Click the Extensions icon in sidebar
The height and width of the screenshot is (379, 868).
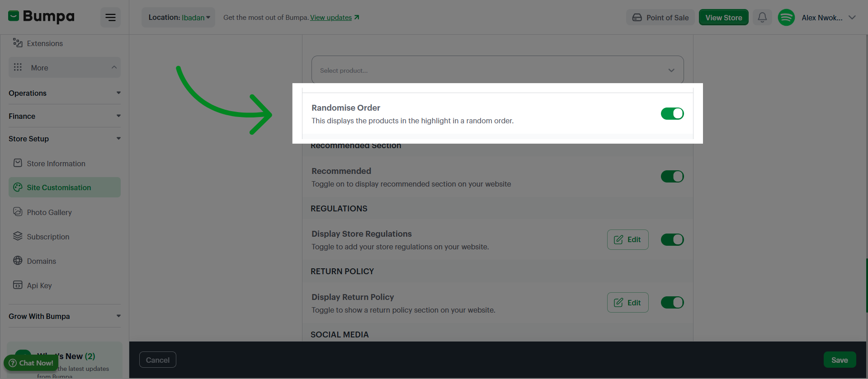(18, 43)
